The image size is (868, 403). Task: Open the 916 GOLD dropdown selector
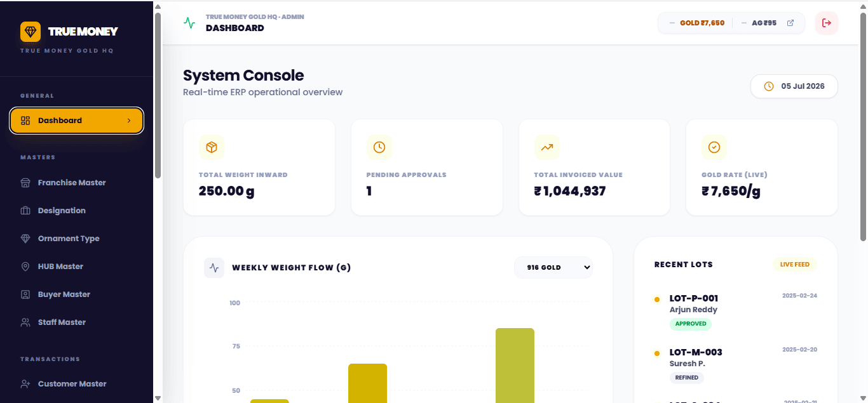(x=553, y=268)
